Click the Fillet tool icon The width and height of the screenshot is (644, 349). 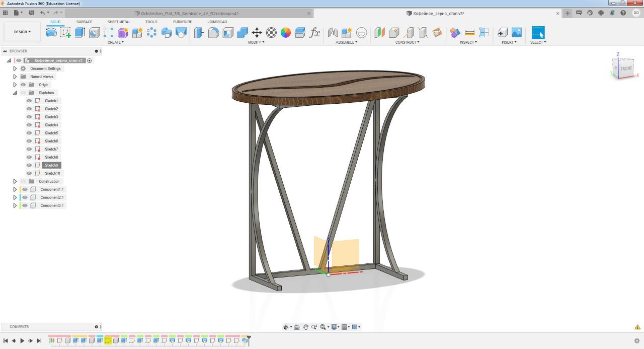click(x=214, y=33)
